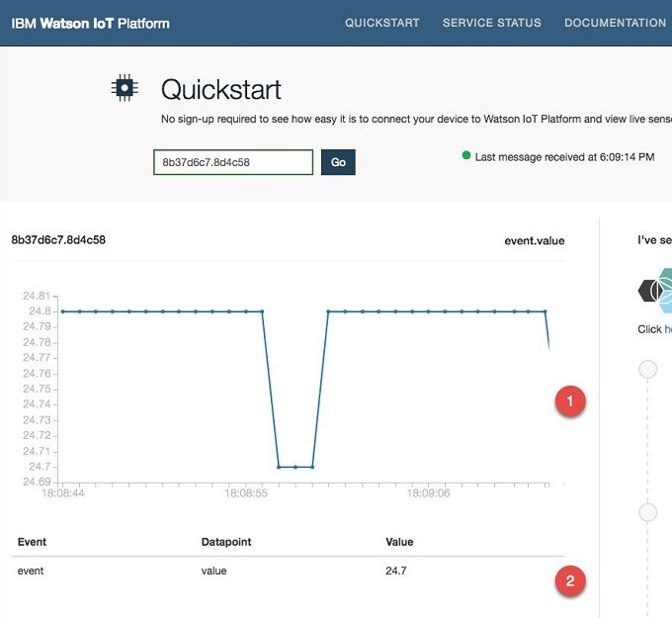Click the hexagonal Bluemix logo icon
Image resolution: width=672 pixels, height=618 pixels.
pos(655,291)
